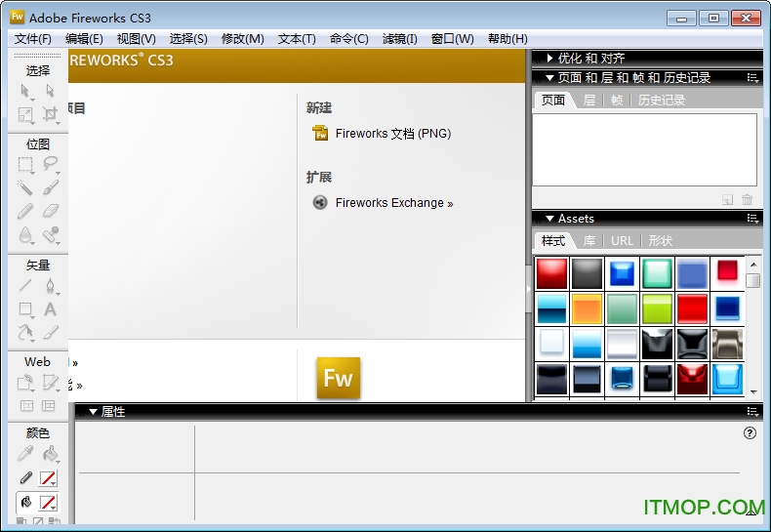Select the Crop tool
Screen dimensions: 771x532
pyautogui.click(x=50, y=114)
